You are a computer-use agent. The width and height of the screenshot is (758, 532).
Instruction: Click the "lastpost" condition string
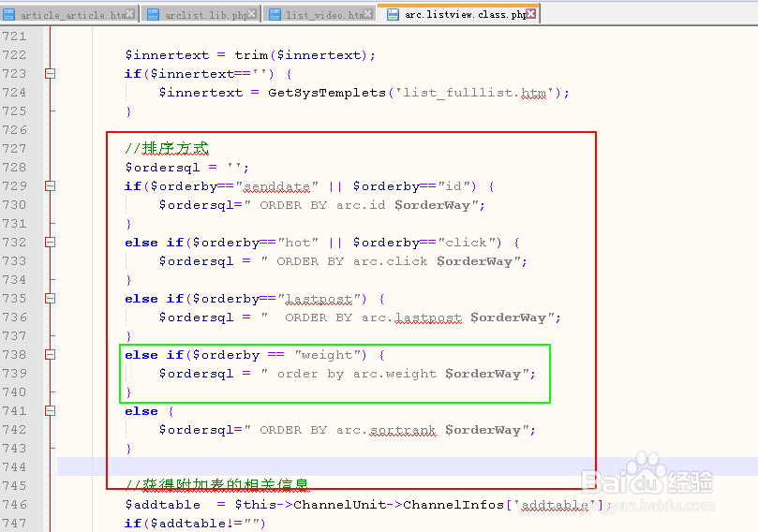point(320,299)
